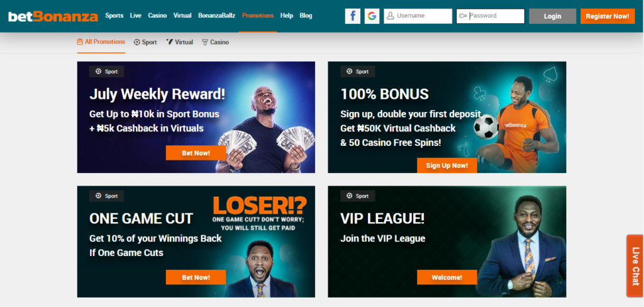Click the Sport tag on VIP League banner
The height and width of the screenshot is (307, 644).
(357, 196)
